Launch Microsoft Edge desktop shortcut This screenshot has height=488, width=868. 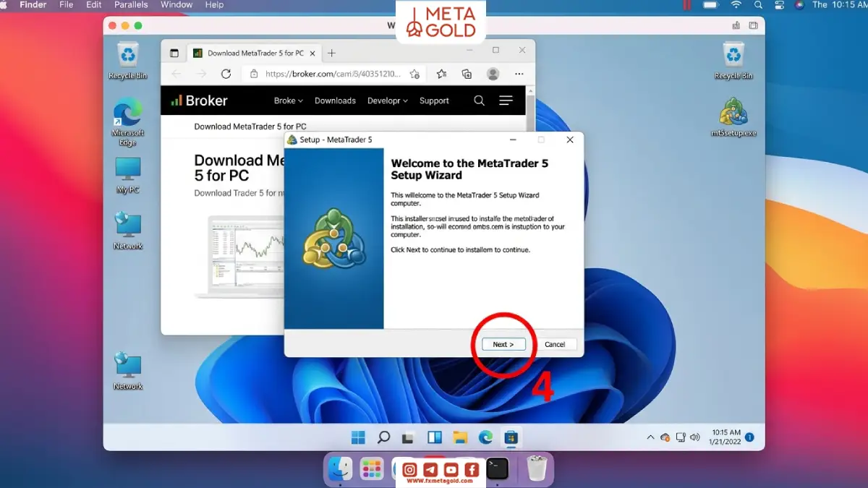coord(128,121)
